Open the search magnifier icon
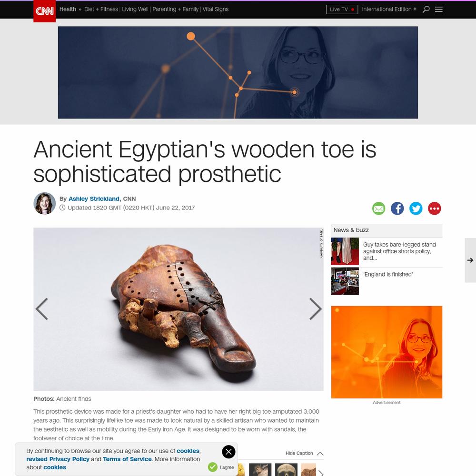Viewport: 476px width, 476px height. (x=426, y=9)
